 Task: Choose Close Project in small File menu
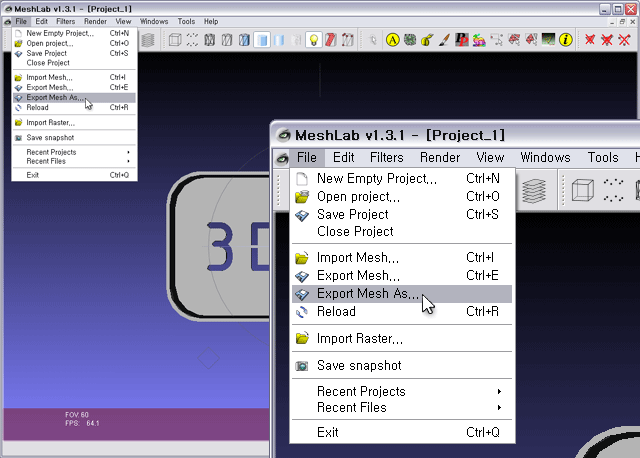74,63
